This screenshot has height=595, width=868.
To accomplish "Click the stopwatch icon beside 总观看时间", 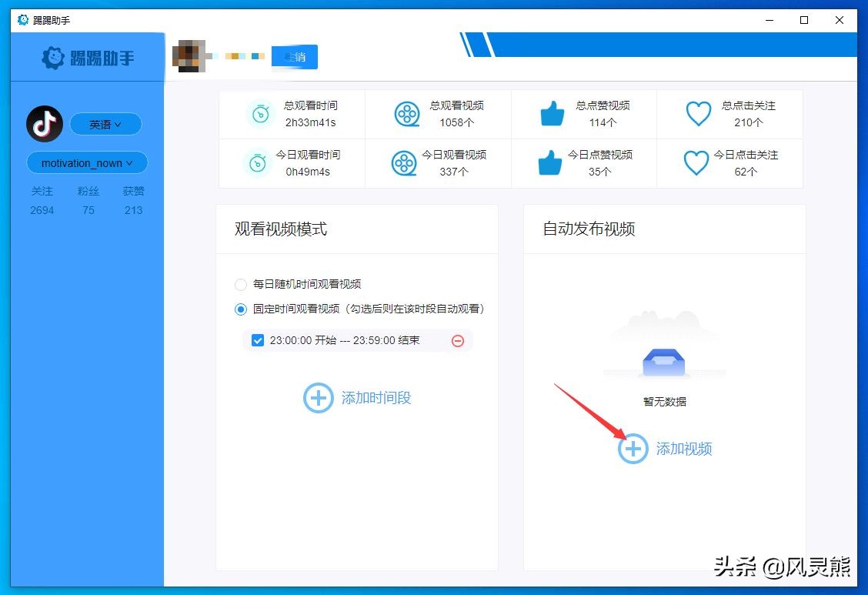I will 261,113.
